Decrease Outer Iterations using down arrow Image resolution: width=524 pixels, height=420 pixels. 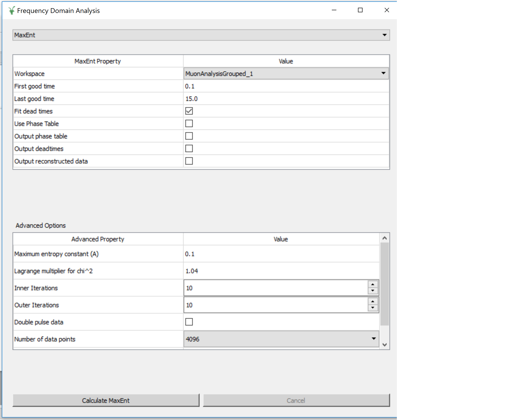(x=372, y=308)
